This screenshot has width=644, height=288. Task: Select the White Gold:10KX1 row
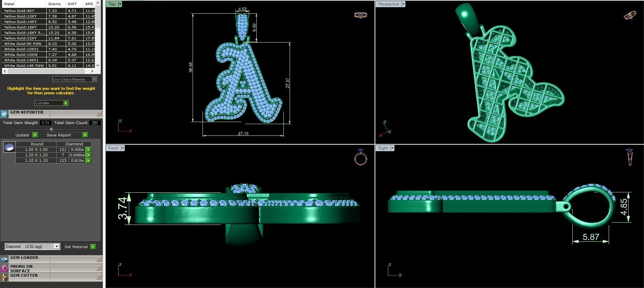pos(49,49)
